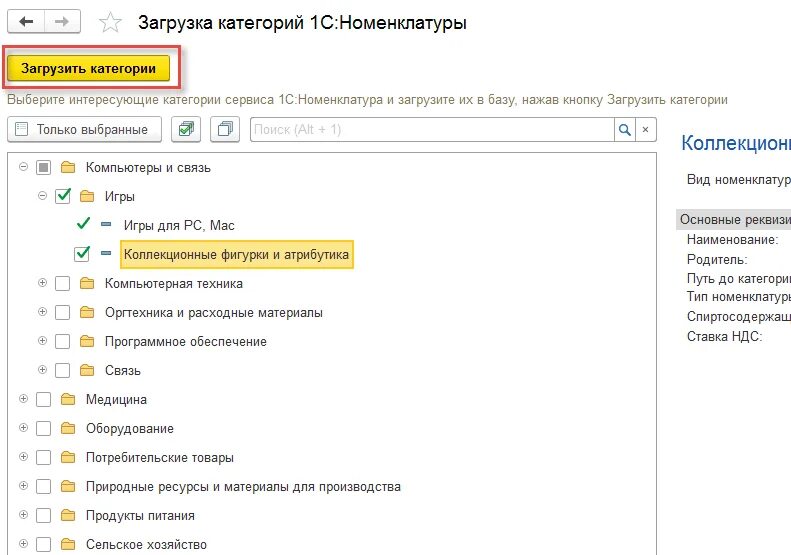Click folder icon next to Игры
The width and height of the screenshot is (791, 555).
87,196
